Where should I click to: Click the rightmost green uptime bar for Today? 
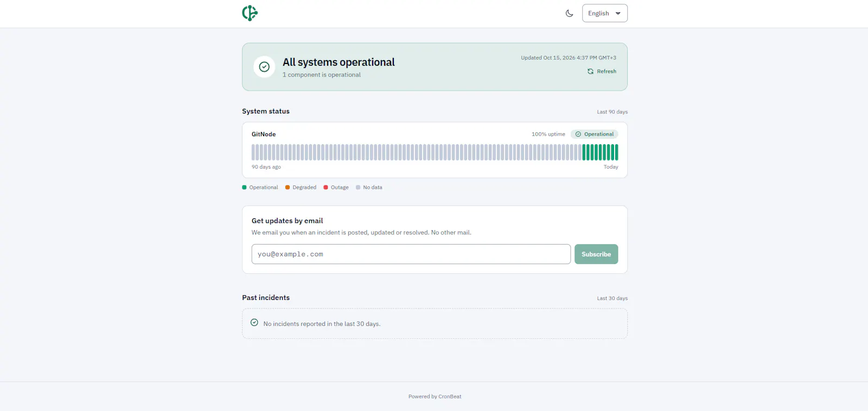pyautogui.click(x=616, y=152)
